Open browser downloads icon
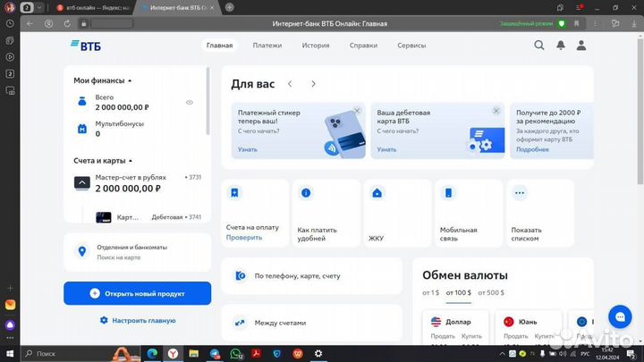 point(634,24)
